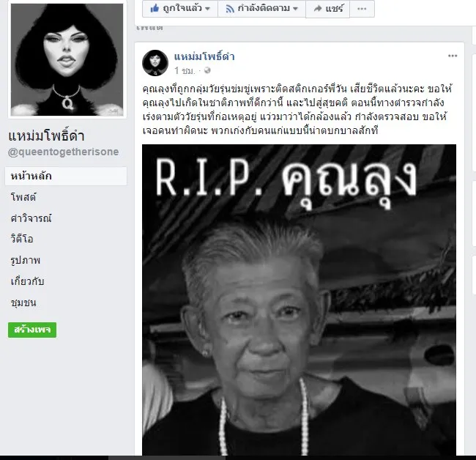Open the page's three-dot more options button
The image size is (476, 460).
(x=362, y=9)
